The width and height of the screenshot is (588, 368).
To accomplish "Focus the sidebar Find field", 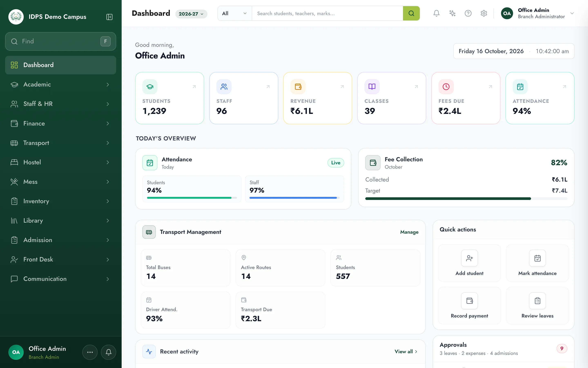I will (x=60, y=41).
